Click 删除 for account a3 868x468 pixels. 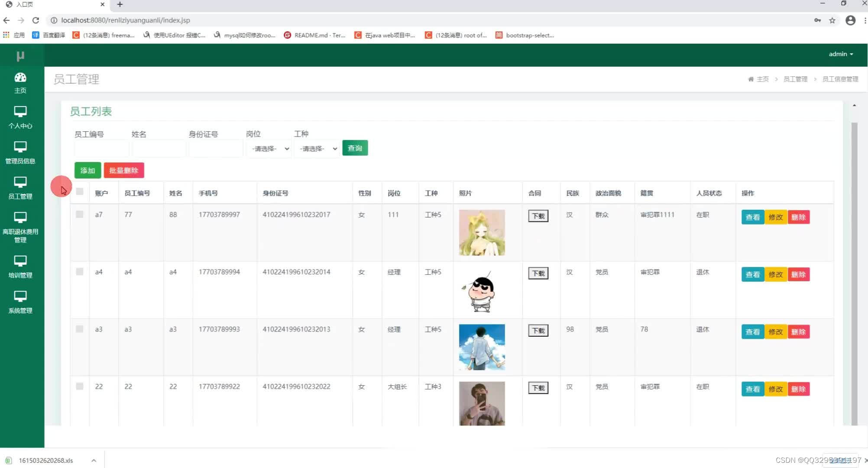point(799,331)
